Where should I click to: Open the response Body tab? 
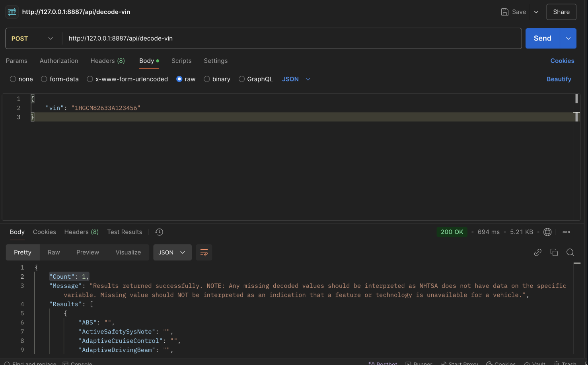(x=17, y=232)
